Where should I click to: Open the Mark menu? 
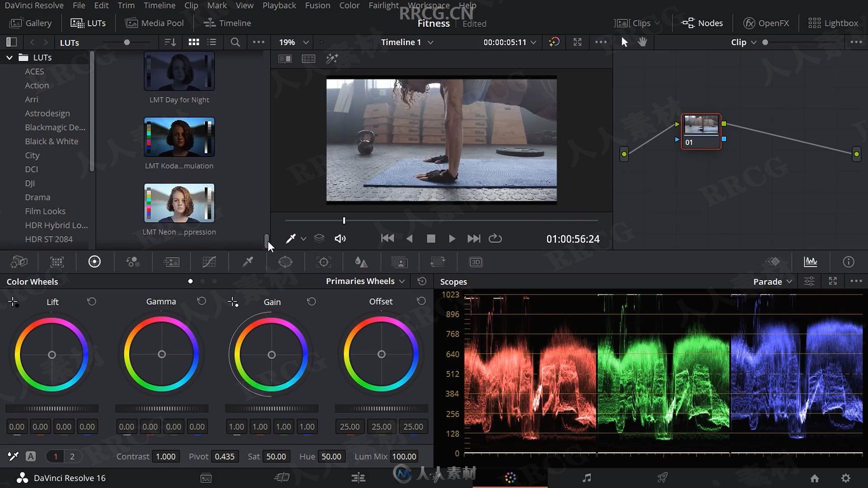217,5
